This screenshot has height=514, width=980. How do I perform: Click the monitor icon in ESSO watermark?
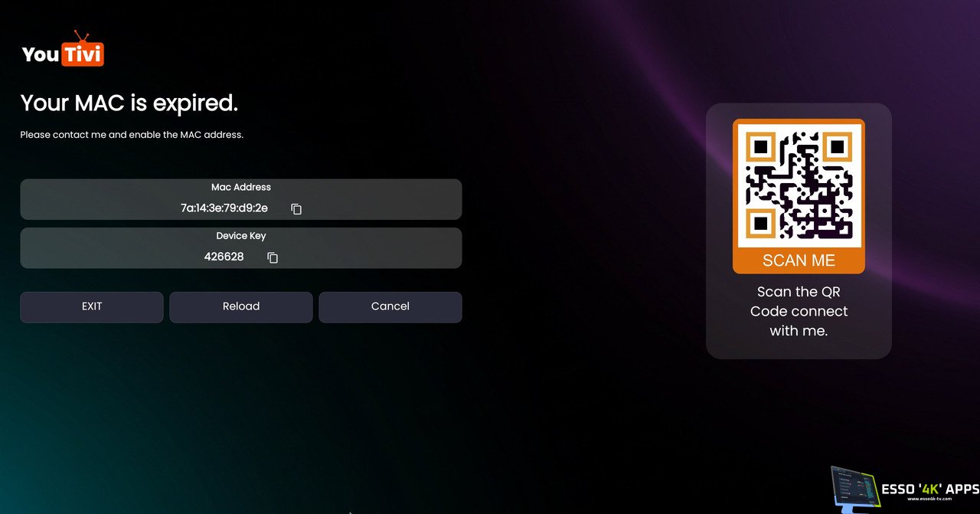854,489
